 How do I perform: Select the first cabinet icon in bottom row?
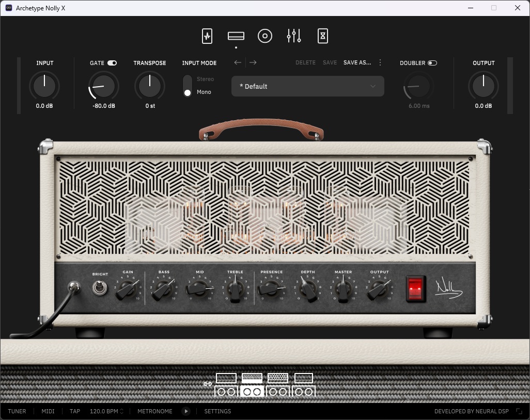pyautogui.click(x=226, y=391)
